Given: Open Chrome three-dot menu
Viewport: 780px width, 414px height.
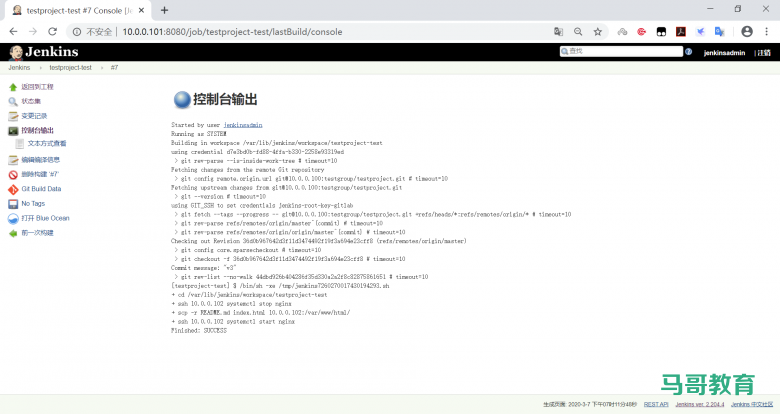Looking at the screenshot, I should [x=767, y=31].
